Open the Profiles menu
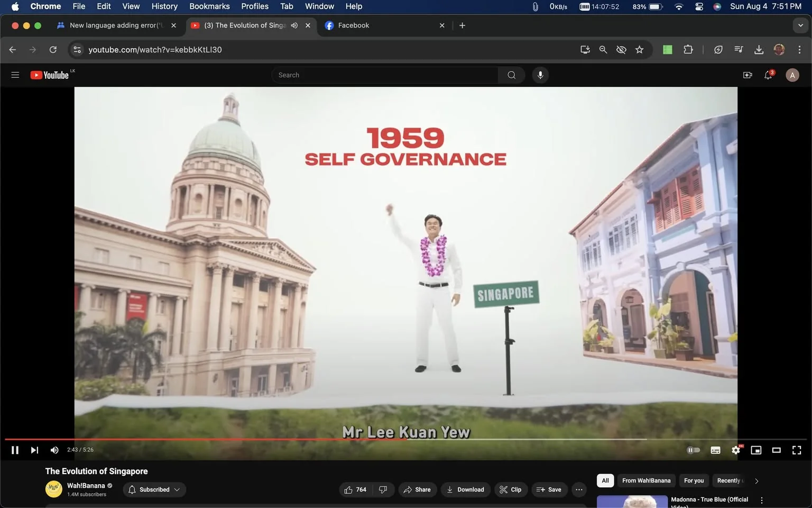This screenshot has width=812, height=508. click(x=255, y=6)
